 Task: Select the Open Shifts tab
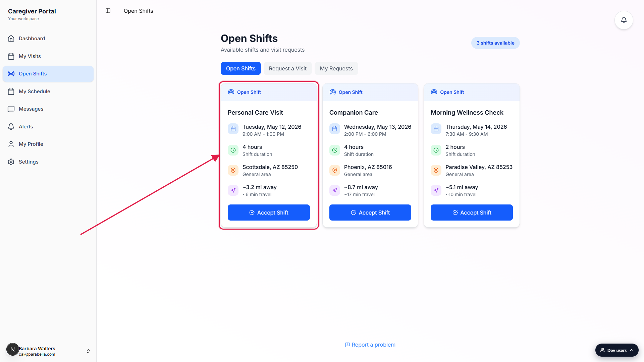(240, 68)
